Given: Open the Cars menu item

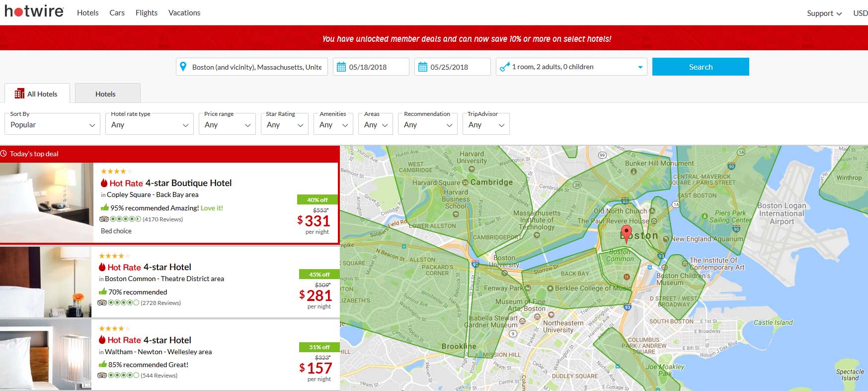Looking at the screenshot, I should click(x=117, y=12).
